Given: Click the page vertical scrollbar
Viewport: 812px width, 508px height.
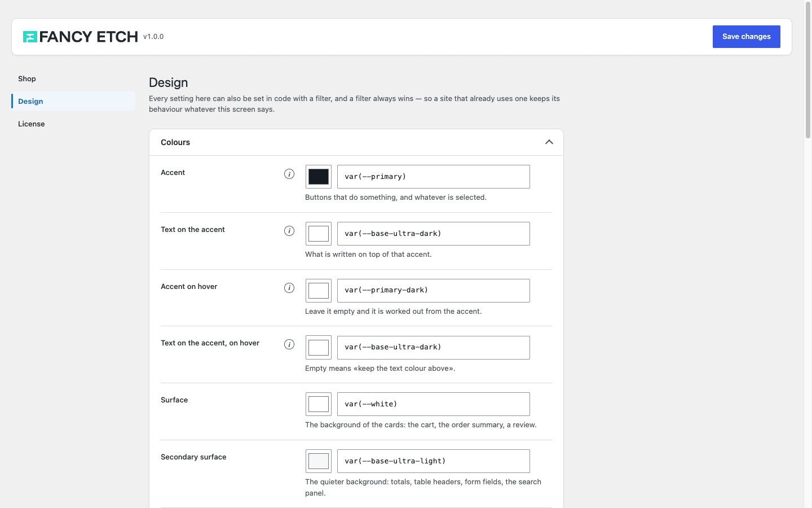Looking at the screenshot, I should pyautogui.click(x=807, y=71).
